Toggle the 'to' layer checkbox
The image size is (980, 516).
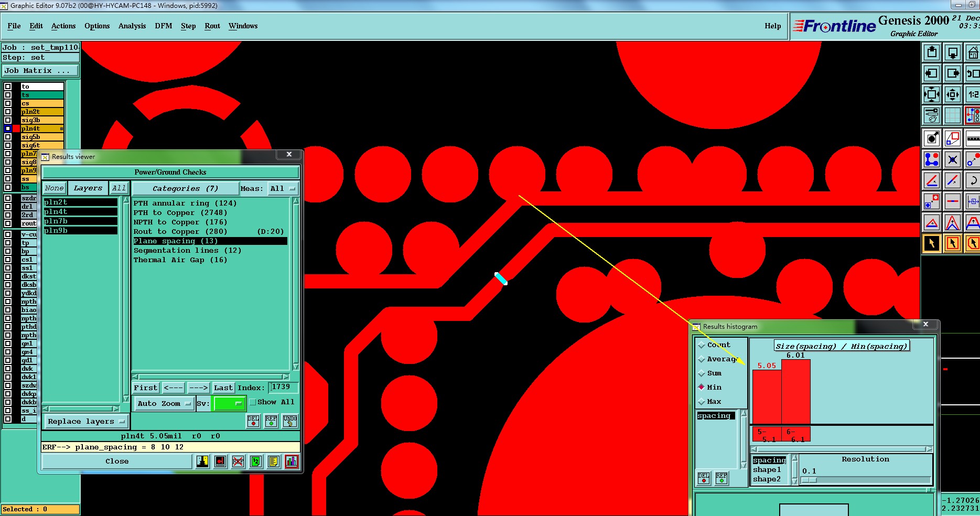click(8, 87)
